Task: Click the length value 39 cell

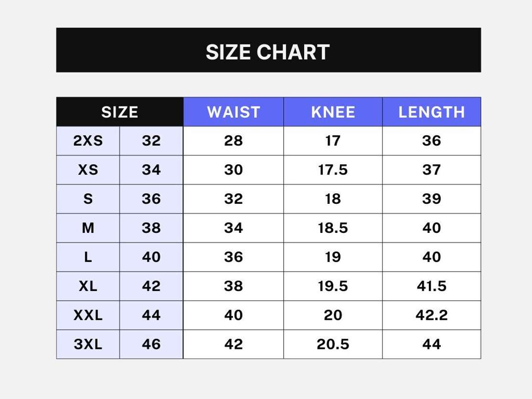Action: pos(431,199)
